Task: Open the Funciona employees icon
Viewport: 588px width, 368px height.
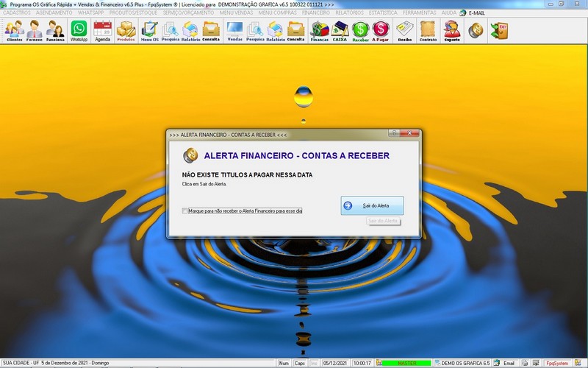Action: tap(55, 31)
